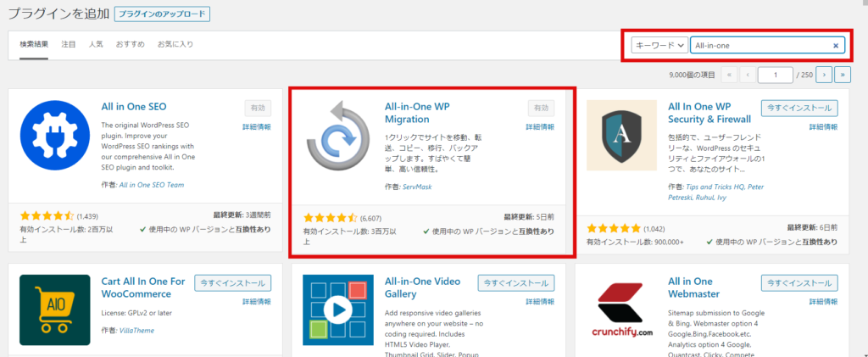Jump to the first results page
Screen dimensions: 868x357
tap(729, 74)
